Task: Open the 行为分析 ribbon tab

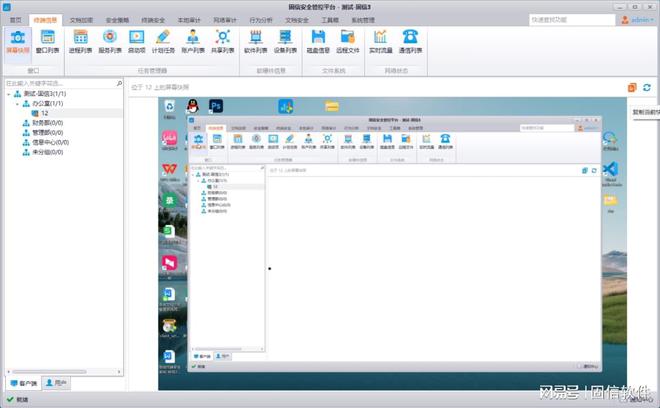Action: point(261,20)
